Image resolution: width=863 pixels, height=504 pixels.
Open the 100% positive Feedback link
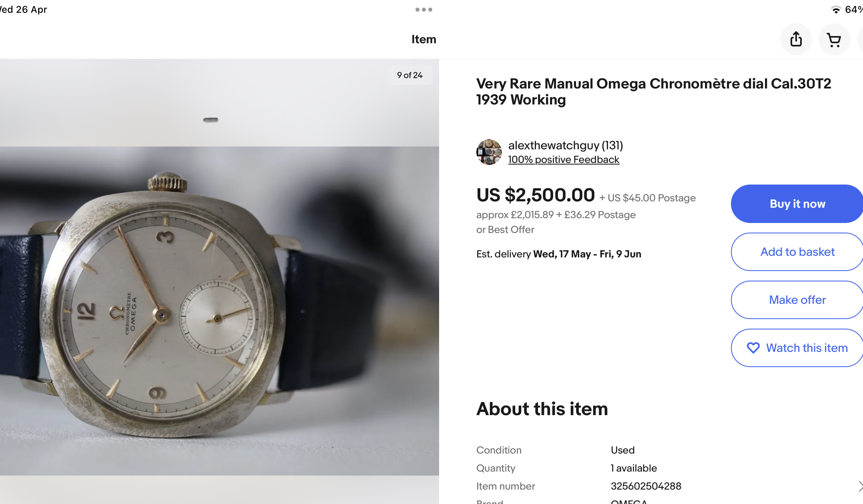click(x=564, y=160)
